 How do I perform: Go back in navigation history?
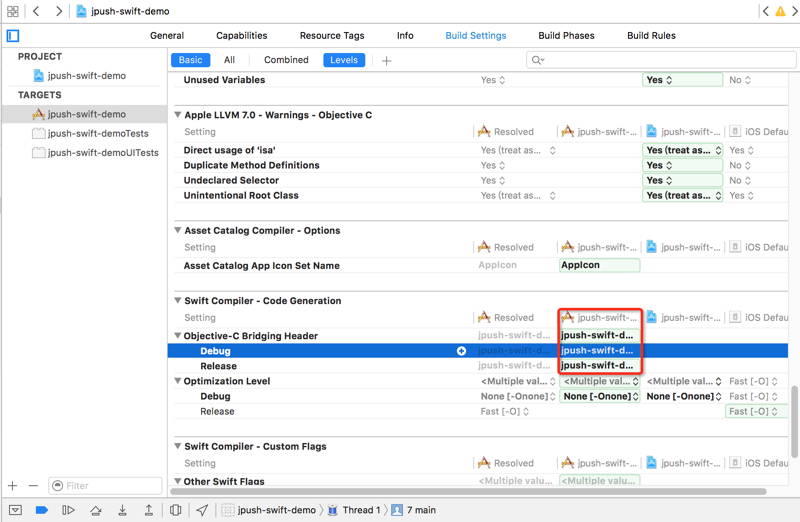pos(36,11)
